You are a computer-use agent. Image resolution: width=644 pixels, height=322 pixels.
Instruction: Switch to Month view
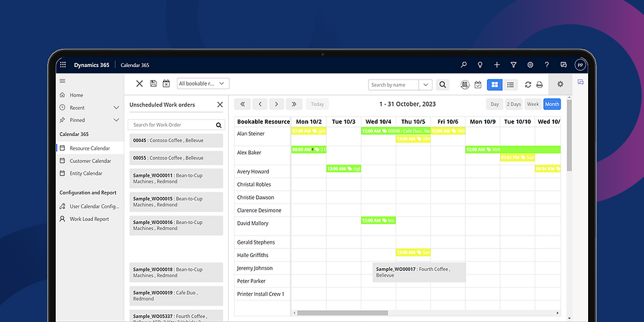(552, 104)
